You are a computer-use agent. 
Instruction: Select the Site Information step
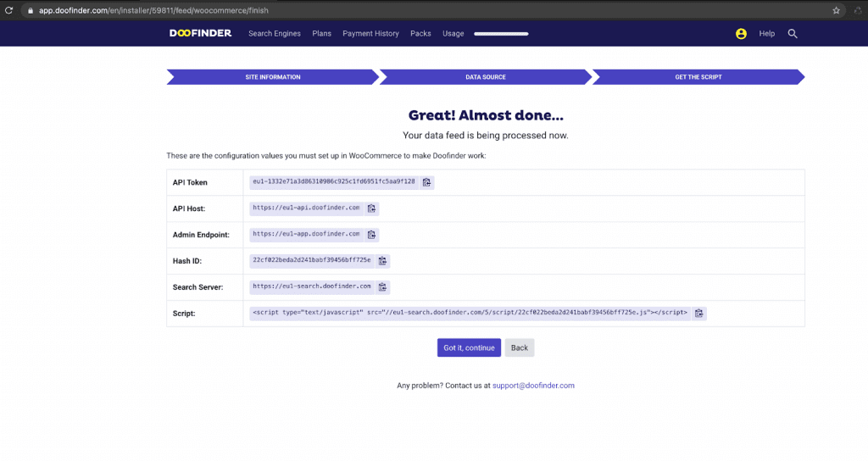coord(272,77)
